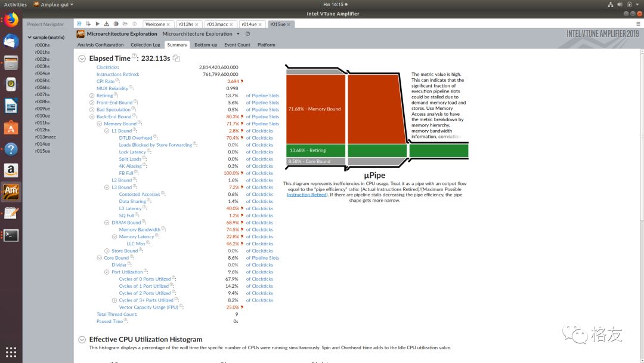Open the Platform tab

point(266,45)
